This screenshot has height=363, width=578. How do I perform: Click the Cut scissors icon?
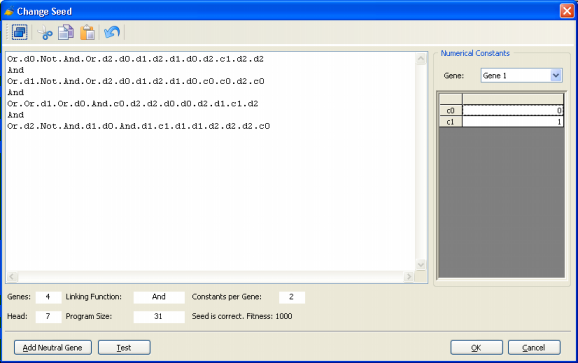point(45,32)
